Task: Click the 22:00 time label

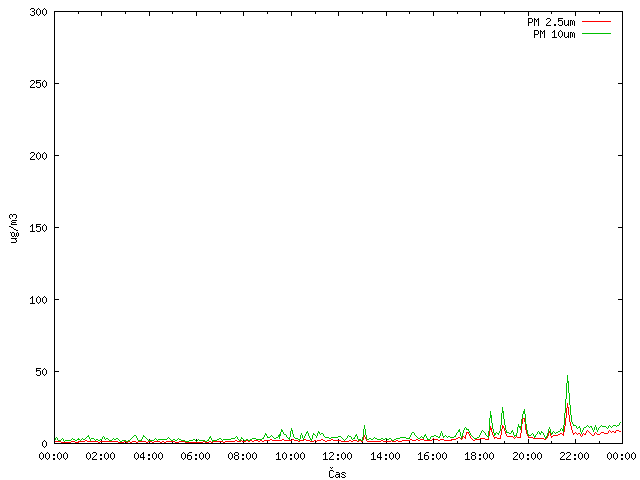Action: (x=574, y=456)
